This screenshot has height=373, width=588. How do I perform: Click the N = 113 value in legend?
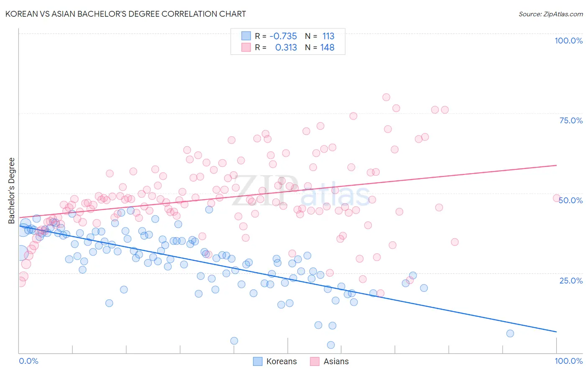tap(320, 36)
